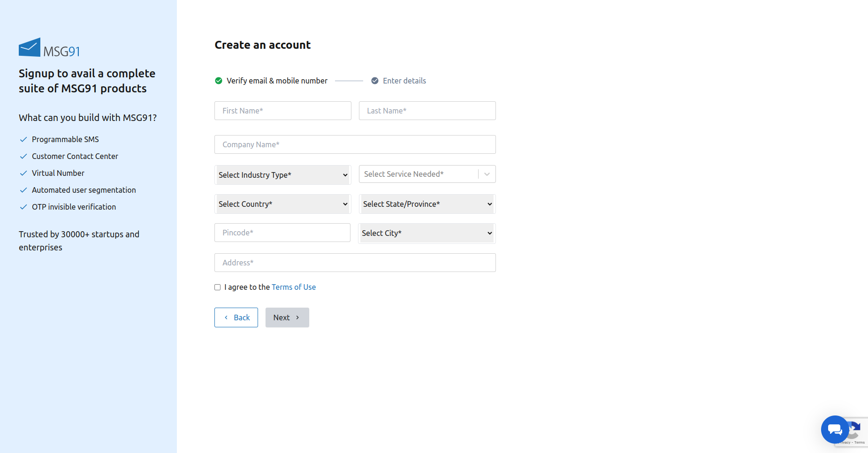Open the Select State/Province dropdown

(427, 204)
